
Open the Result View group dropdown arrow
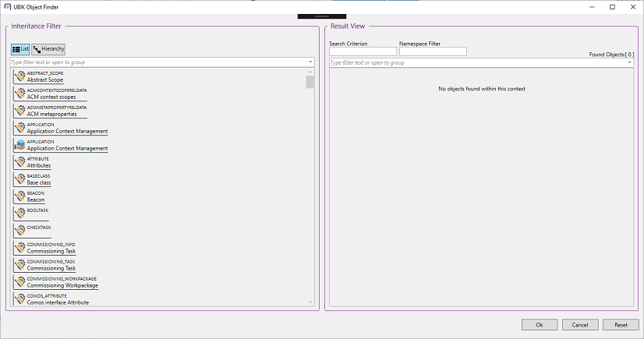tap(629, 62)
